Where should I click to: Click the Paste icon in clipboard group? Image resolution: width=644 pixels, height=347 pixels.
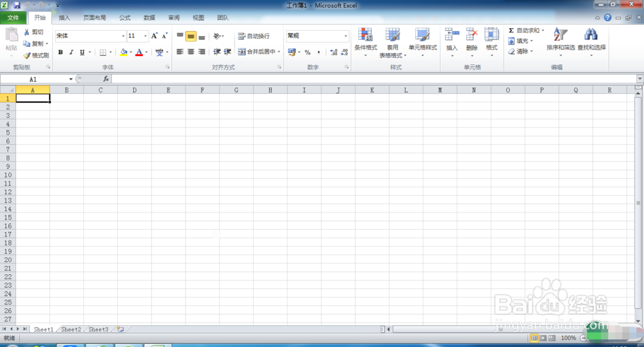[11, 35]
